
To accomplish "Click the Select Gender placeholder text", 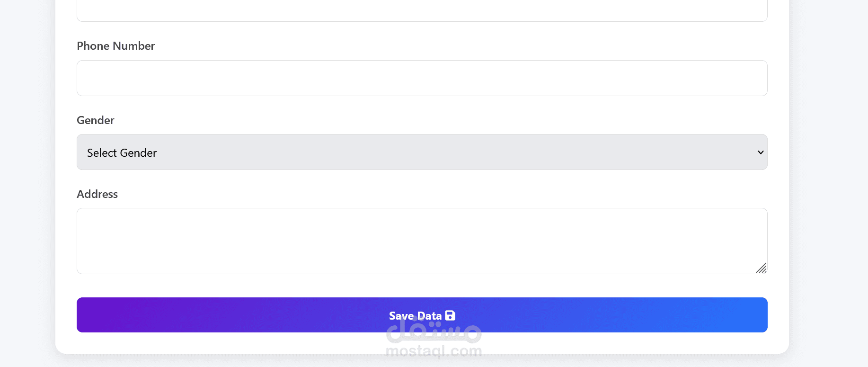I will click(122, 153).
